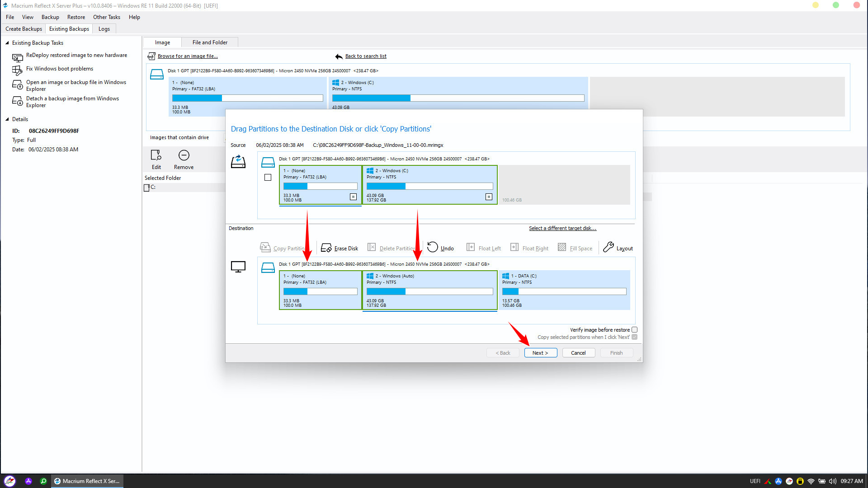Viewport: 868px width, 488px height.
Task: Click the Edit image icon
Action: pos(156,155)
